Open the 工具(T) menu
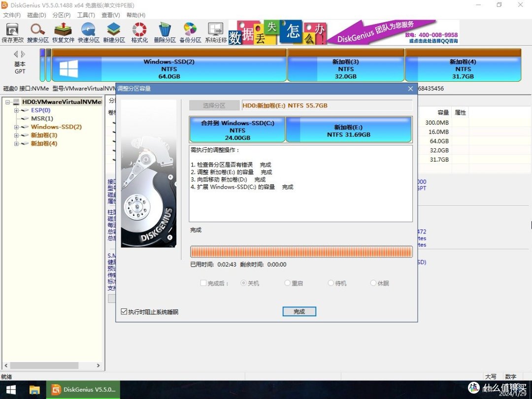532x399 pixels. pyautogui.click(x=86, y=15)
